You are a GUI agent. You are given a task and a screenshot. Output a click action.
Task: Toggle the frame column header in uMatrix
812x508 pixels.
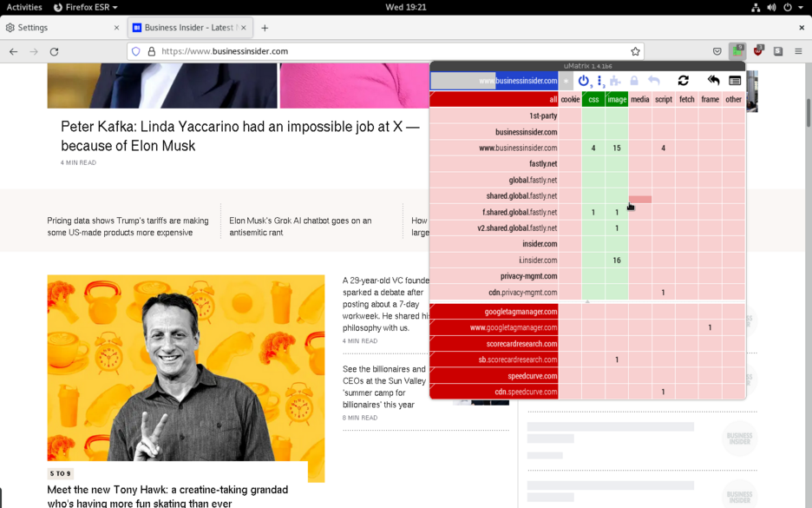tap(710, 100)
